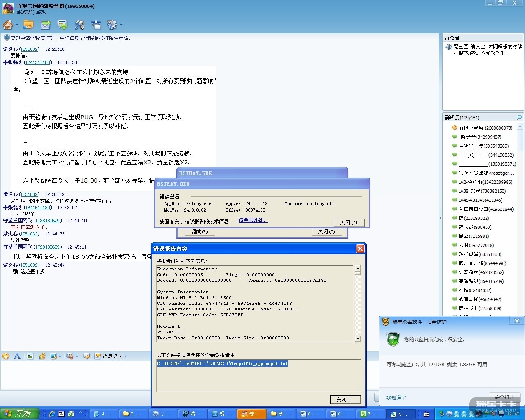Open the font settings A icon
The image size is (525, 420).
(17, 356)
